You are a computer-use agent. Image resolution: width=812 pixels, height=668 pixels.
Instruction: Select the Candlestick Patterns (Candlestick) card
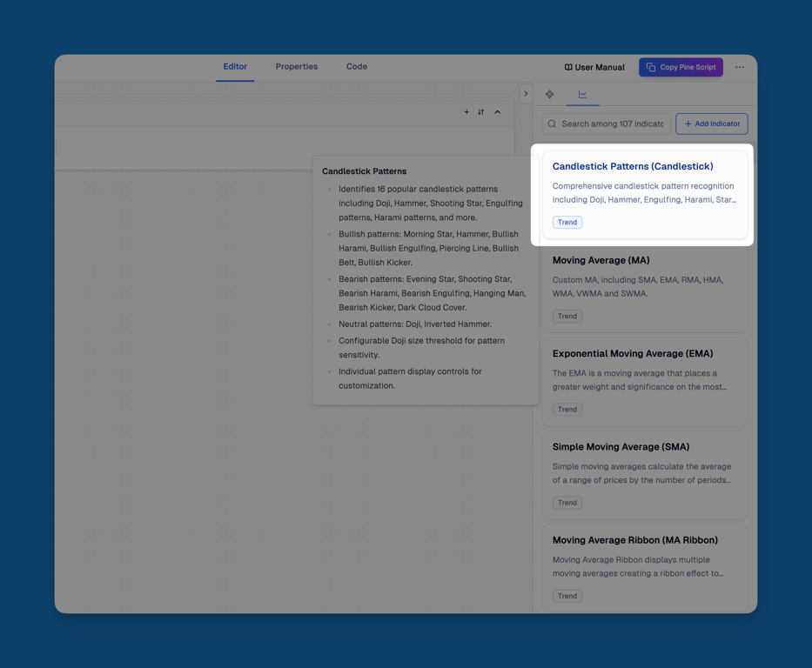[x=645, y=195]
